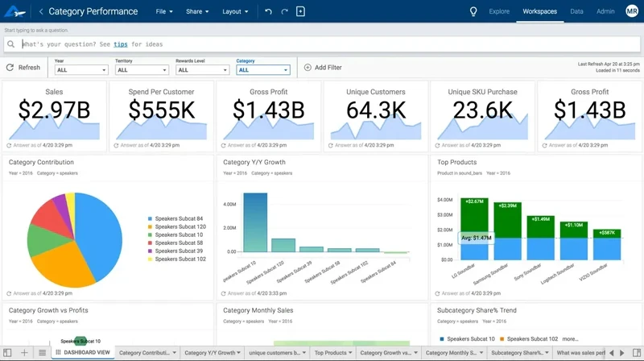Click the question search input field
Screen dimensions: 644x361
(322, 44)
